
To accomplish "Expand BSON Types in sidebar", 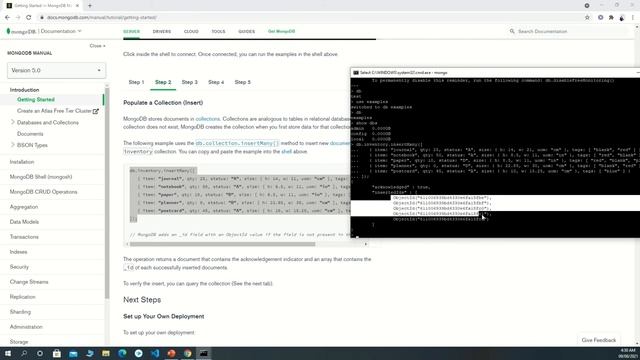I will pyautogui.click(x=13, y=144).
